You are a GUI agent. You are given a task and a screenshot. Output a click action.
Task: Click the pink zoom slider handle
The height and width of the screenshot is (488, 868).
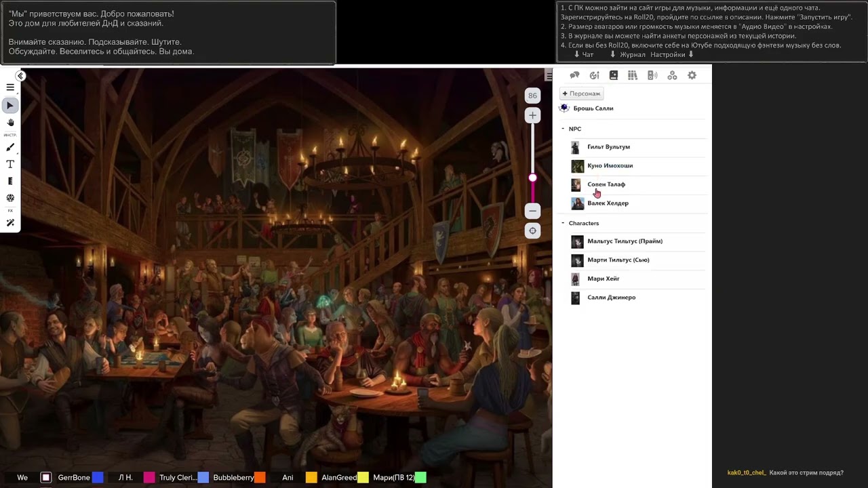[x=532, y=178]
